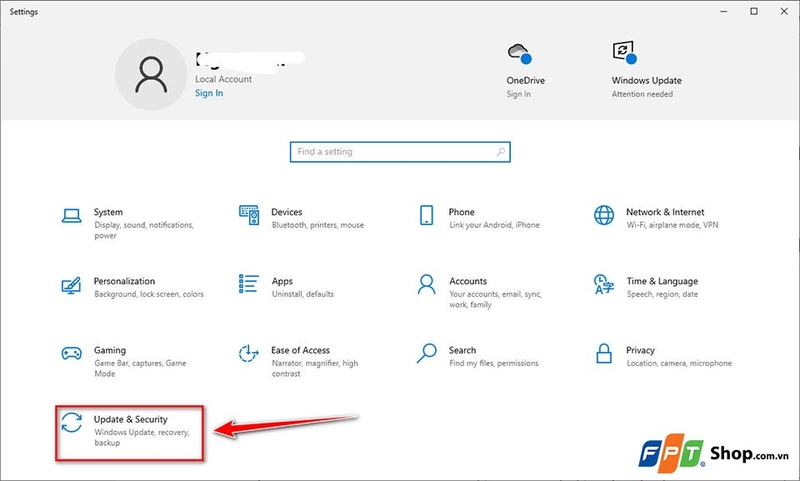Open the Network & Internet title

point(665,212)
